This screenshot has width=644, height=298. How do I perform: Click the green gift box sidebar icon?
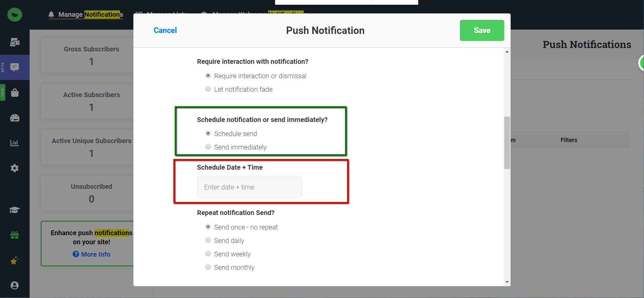click(x=14, y=235)
